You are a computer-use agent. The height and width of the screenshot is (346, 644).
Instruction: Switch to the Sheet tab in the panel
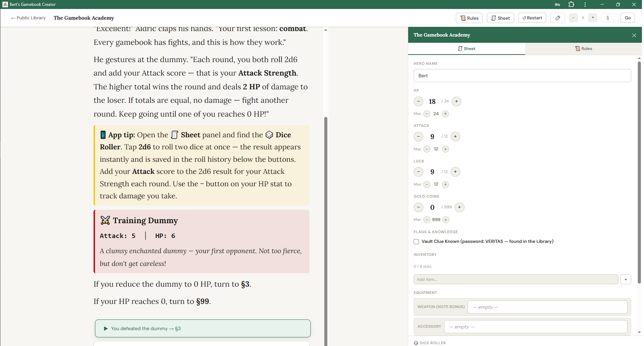[x=467, y=48]
